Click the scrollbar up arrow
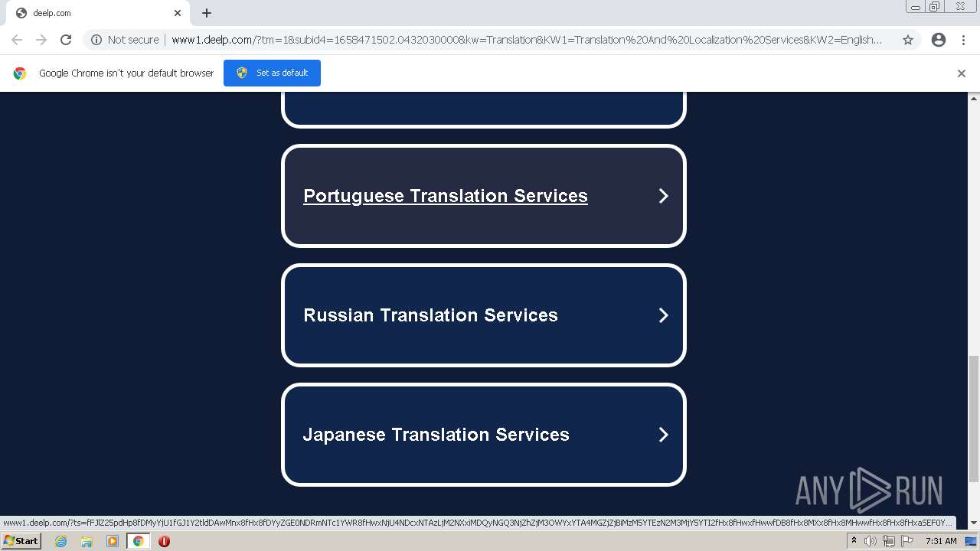 (974, 98)
